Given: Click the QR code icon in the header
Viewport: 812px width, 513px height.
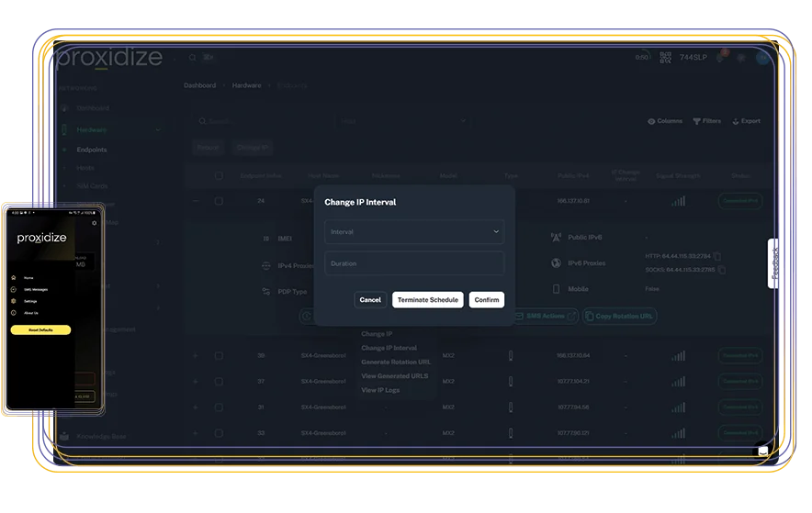Looking at the screenshot, I should (665, 58).
